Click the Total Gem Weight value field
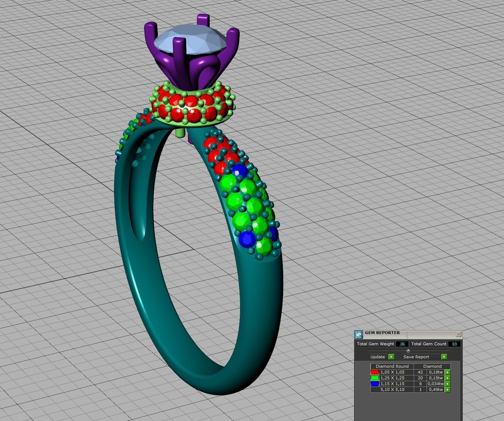This screenshot has height=421, width=504. pos(402,344)
